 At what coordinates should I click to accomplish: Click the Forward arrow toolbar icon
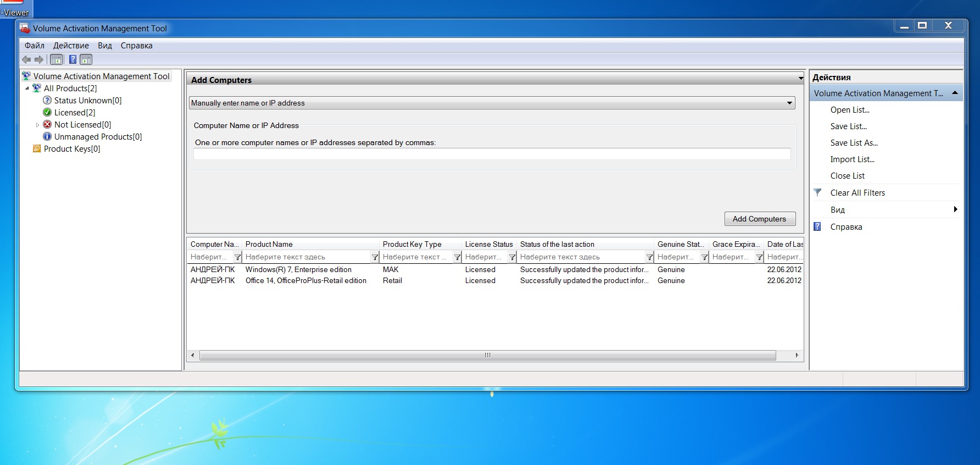tap(39, 59)
